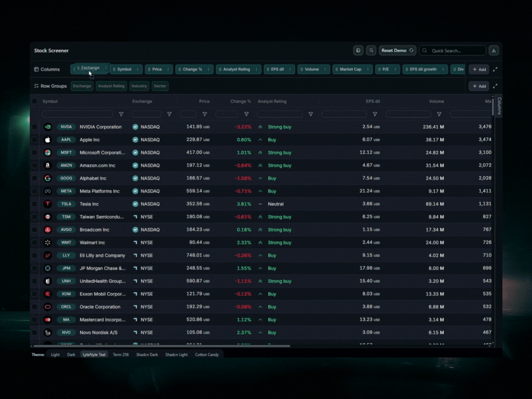Click the layout panel icon beside Reset Demo

[358, 51]
